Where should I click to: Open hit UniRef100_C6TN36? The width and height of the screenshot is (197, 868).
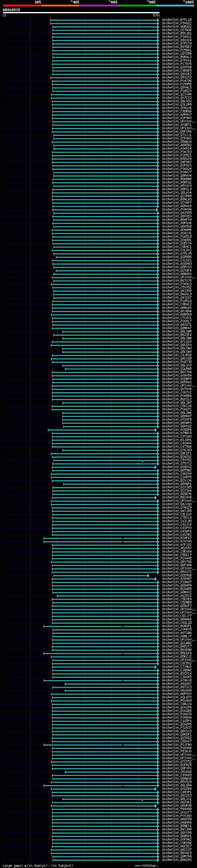point(176,30)
